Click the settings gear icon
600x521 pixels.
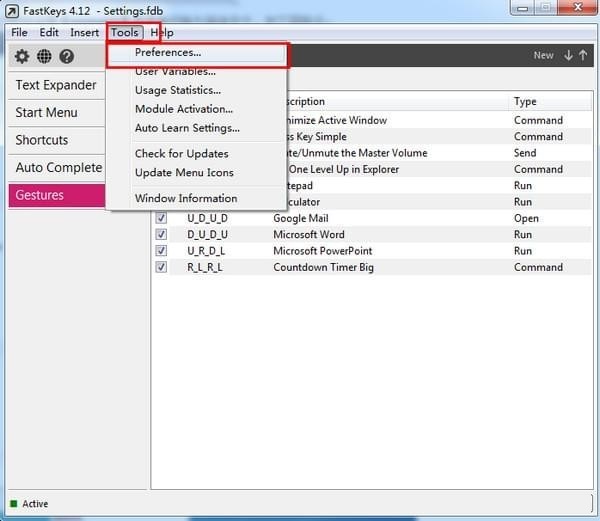point(22,57)
